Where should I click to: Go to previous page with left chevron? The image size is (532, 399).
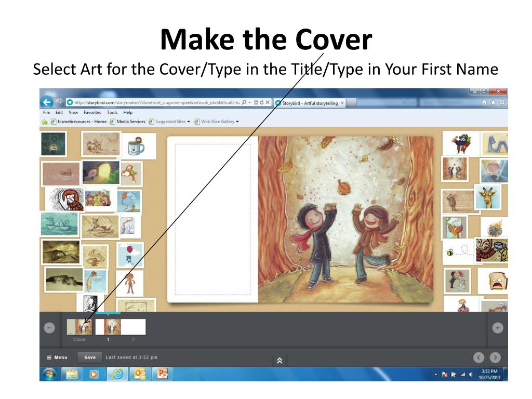478,357
